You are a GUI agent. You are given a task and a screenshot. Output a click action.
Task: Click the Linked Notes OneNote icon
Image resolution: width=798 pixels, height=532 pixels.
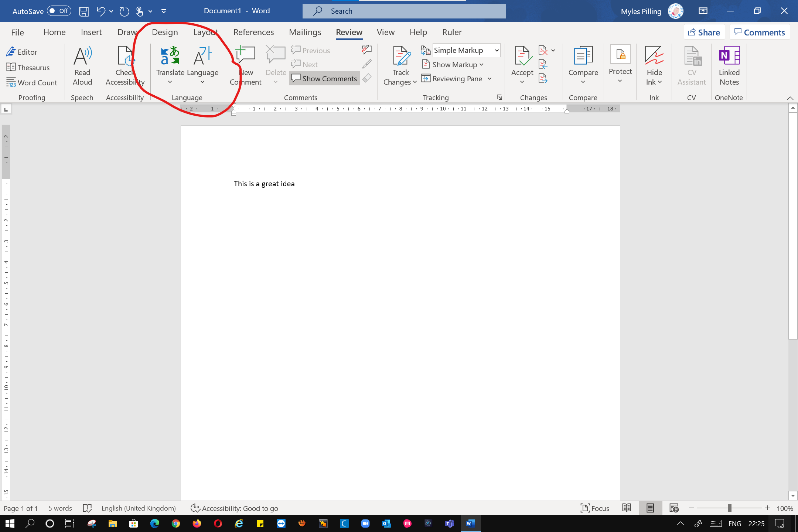[x=729, y=56]
